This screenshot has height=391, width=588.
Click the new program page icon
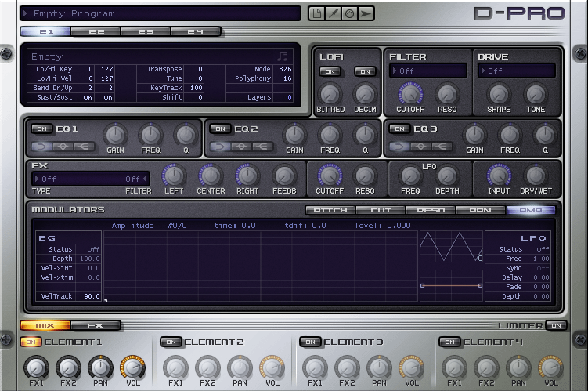click(317, 14)
